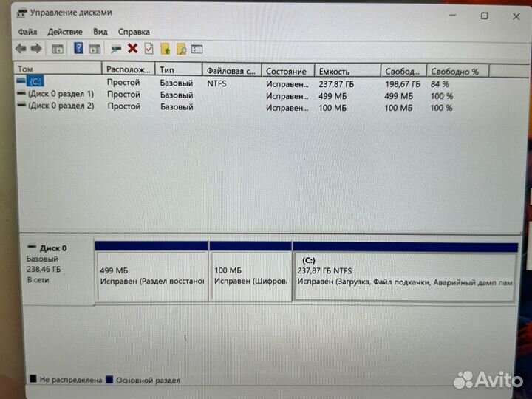
Task: Open the Справка menu
Action: pyautogui.click(x=134, y=32)
